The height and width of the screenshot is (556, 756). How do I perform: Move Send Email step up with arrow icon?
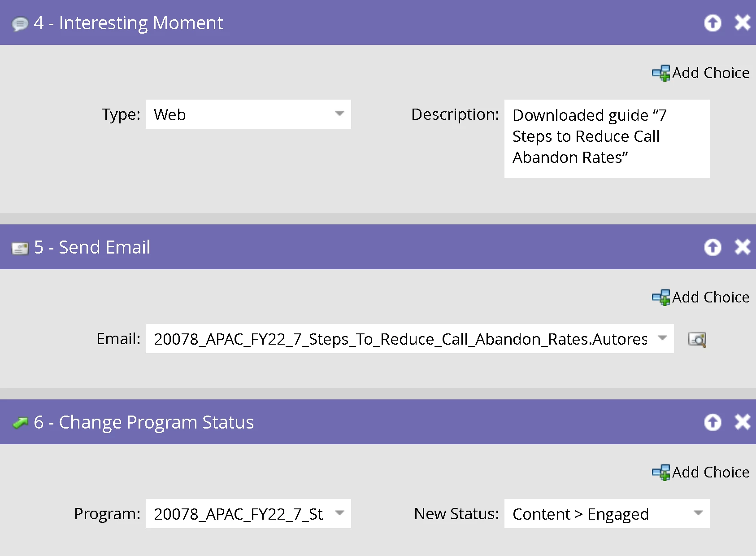(x=713, y=247)
